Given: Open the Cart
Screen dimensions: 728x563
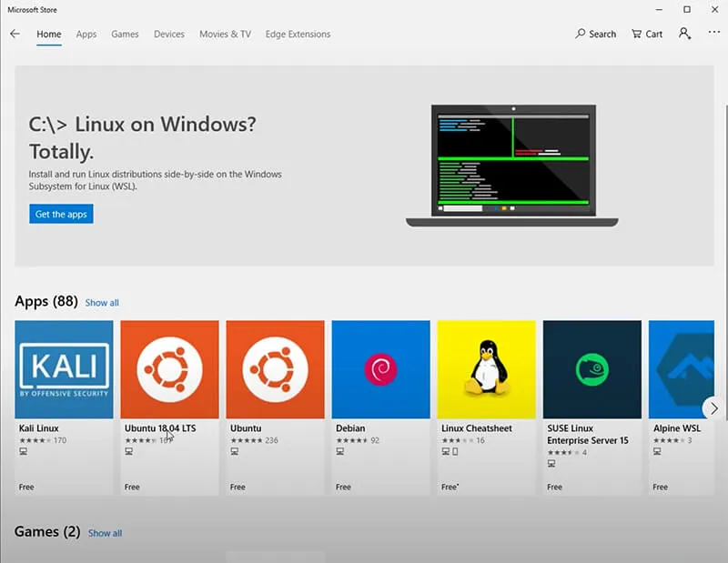Looking at the screenshot, I should [x=647, y=34].
